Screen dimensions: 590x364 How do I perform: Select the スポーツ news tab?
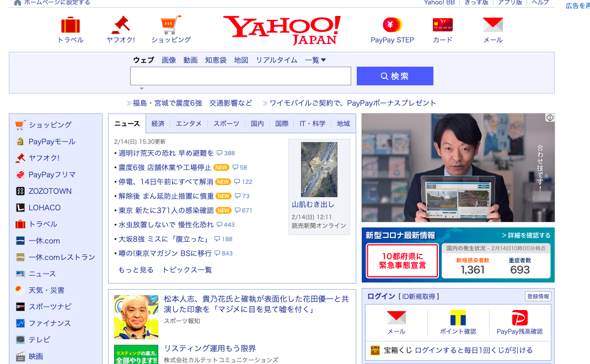pos(226,124)
